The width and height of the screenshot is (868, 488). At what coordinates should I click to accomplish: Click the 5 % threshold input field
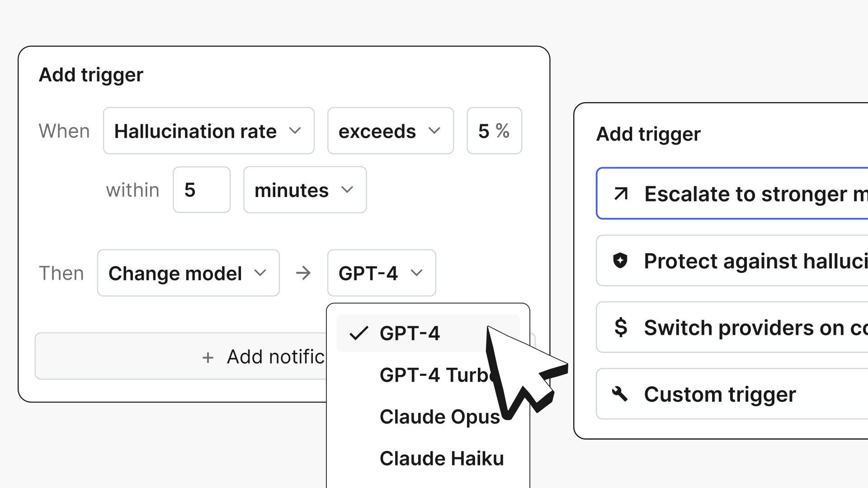point(494,131)
